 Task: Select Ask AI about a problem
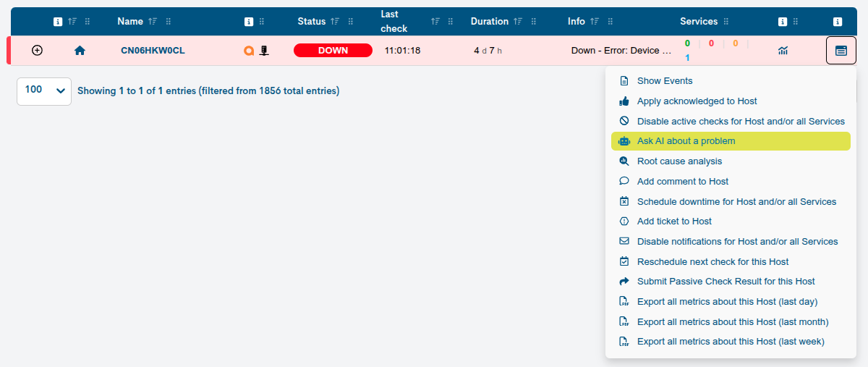coord(731,141)
